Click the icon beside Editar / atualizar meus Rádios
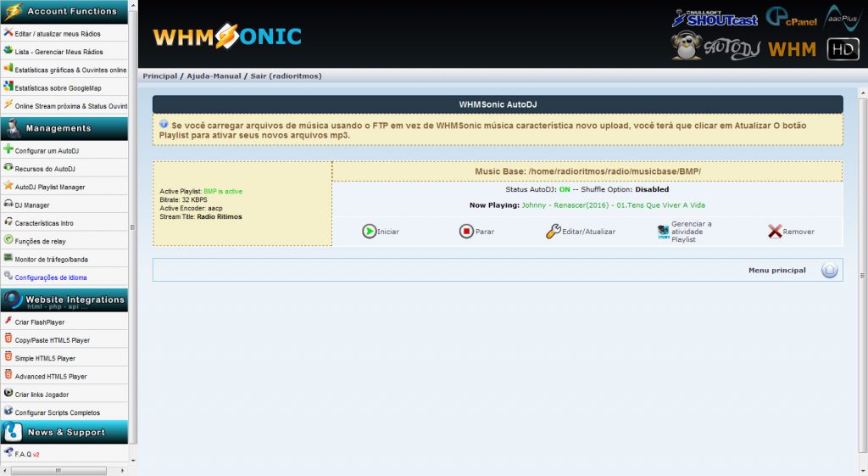 coord(8,32)
